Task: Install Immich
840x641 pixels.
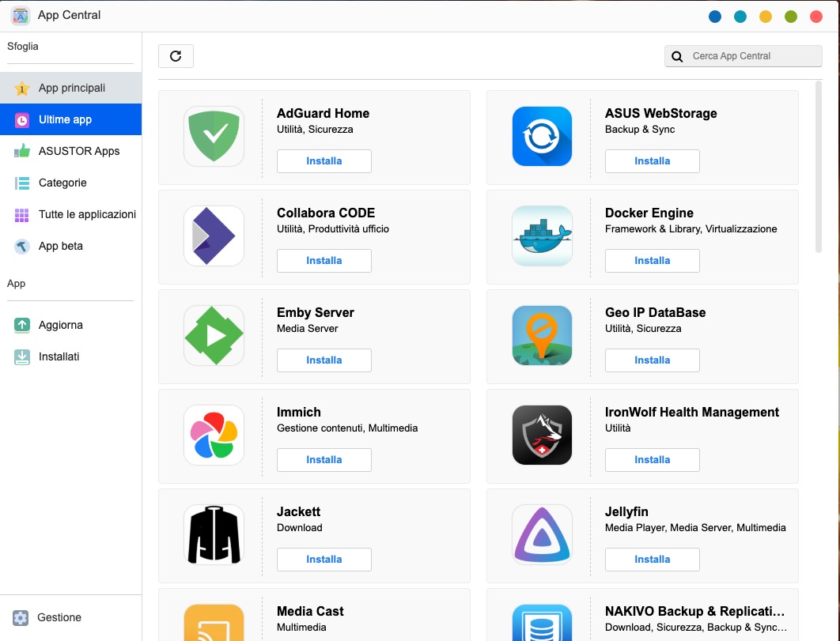Action: 324,460
